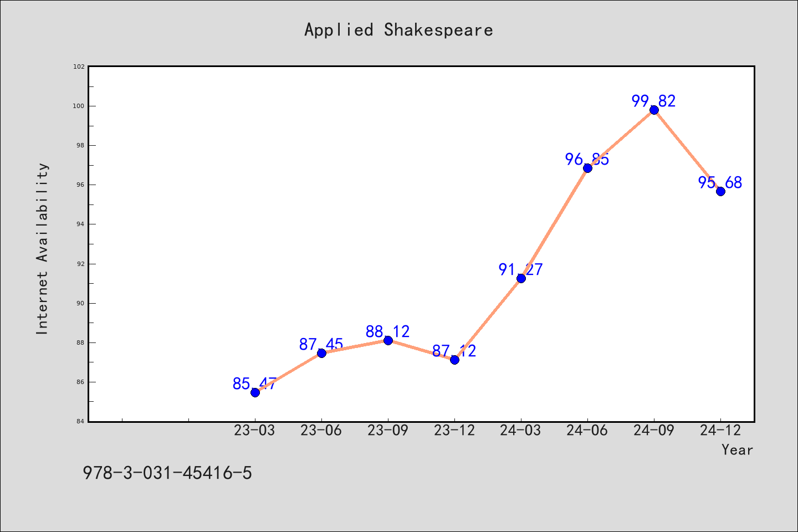Click the 24-03 data marker

coord(521,278)
